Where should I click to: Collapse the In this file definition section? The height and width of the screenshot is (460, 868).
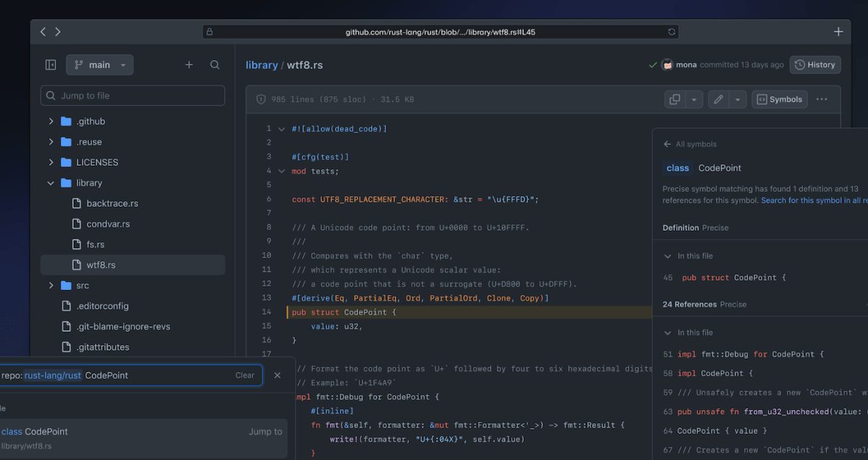click(x=668, y=255)
